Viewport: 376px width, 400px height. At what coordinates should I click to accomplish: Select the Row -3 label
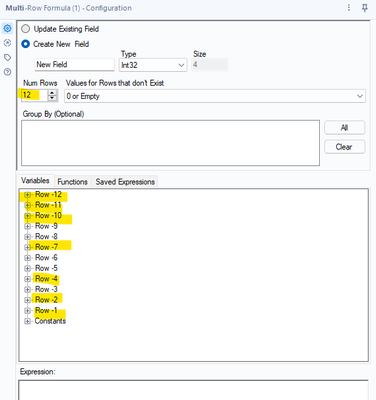46,289
